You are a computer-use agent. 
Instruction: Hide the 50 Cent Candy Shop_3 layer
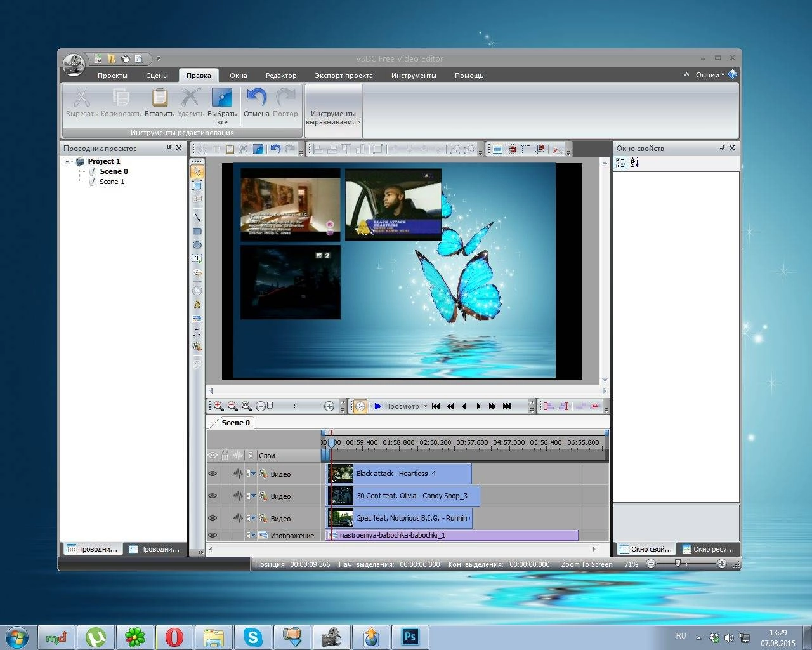213,496
